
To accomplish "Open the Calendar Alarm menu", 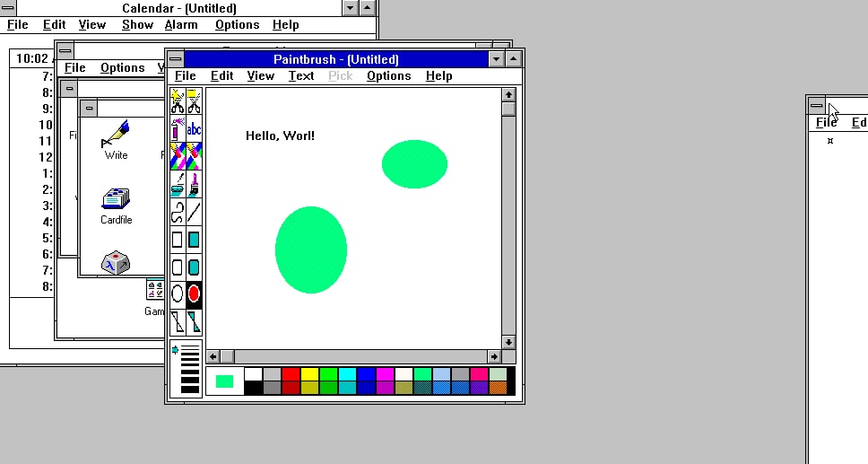I will click(x=181, y=25).
